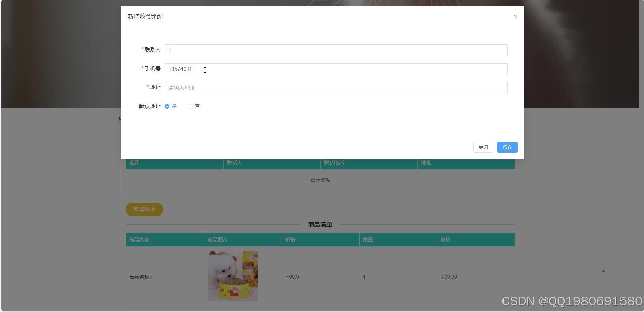Image resolution: width=644 pixels, height=312 pixels.
Task: Select 否 for 默认地址
Action: [190, 106]
